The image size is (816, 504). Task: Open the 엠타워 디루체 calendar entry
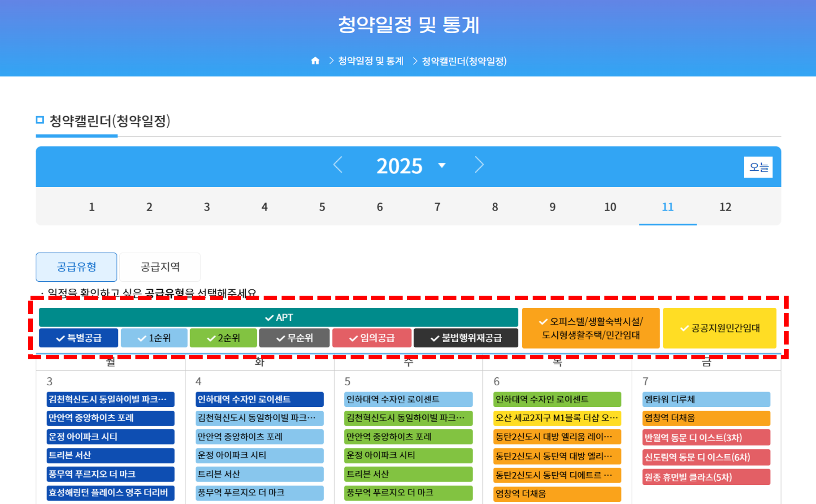point(706,399)
